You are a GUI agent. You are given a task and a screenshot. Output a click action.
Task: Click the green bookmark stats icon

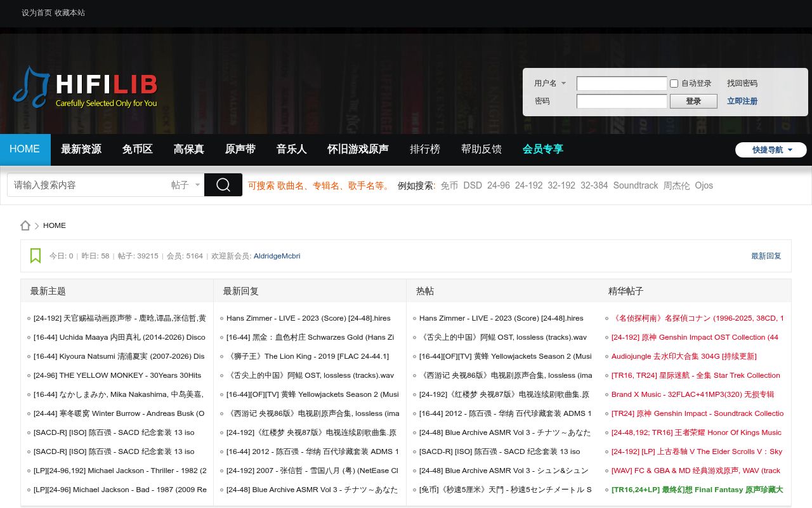click(x=36, y=256)
